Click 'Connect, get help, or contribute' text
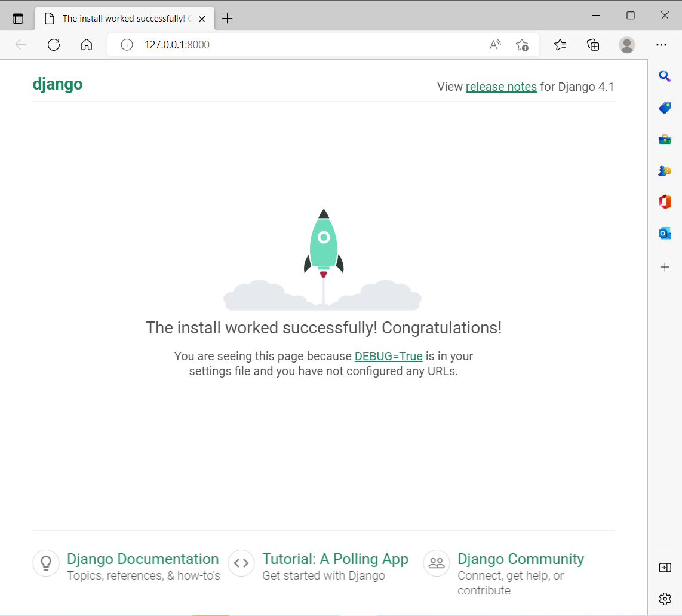The width and height of the screenshot is (682, 616). coord(511,583)
